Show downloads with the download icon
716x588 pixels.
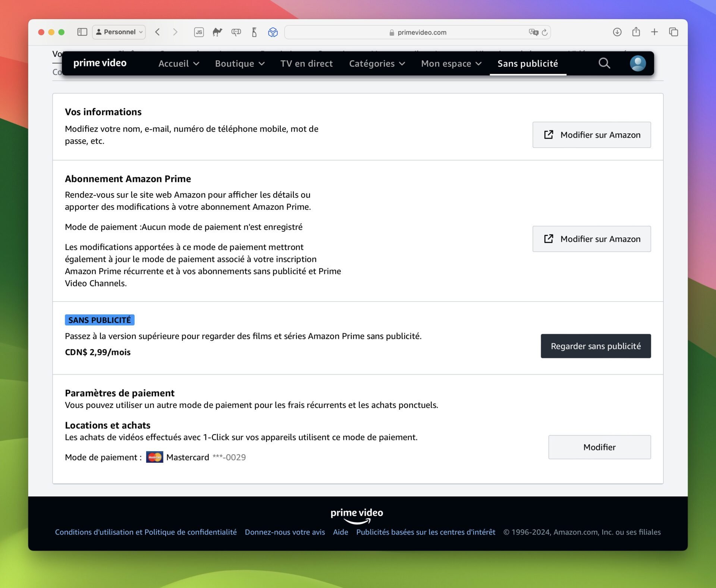pos(617,32)
